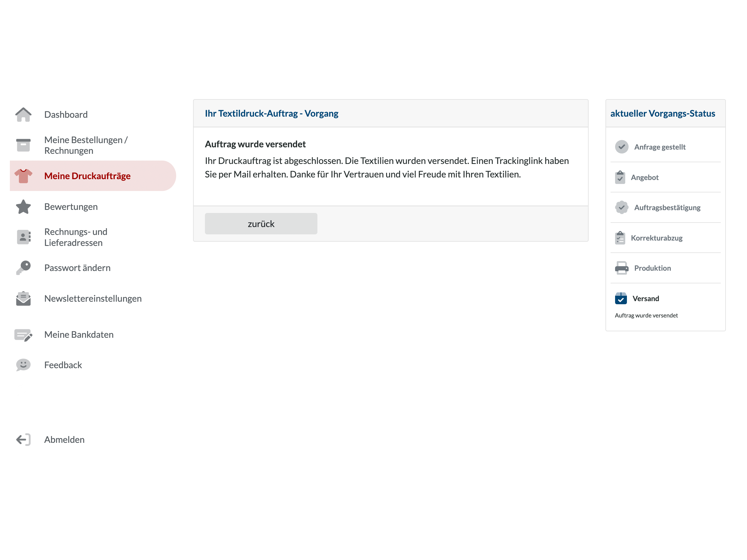The image size is (747, 560).
Task: Click the archive box icon for Bestellungen
Action: [x=23, y=145]
